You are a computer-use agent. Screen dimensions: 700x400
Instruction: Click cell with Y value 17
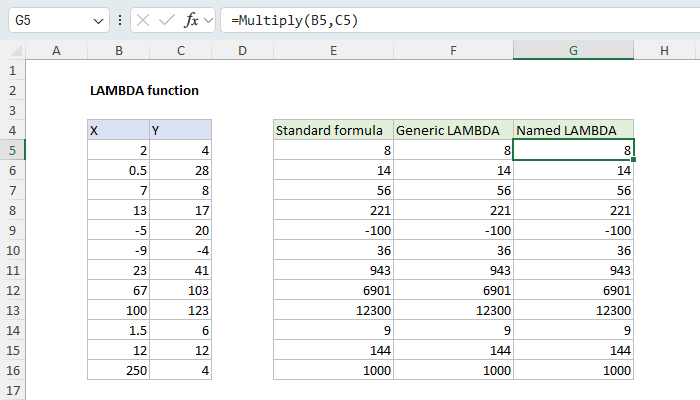[x=181, y=210]
